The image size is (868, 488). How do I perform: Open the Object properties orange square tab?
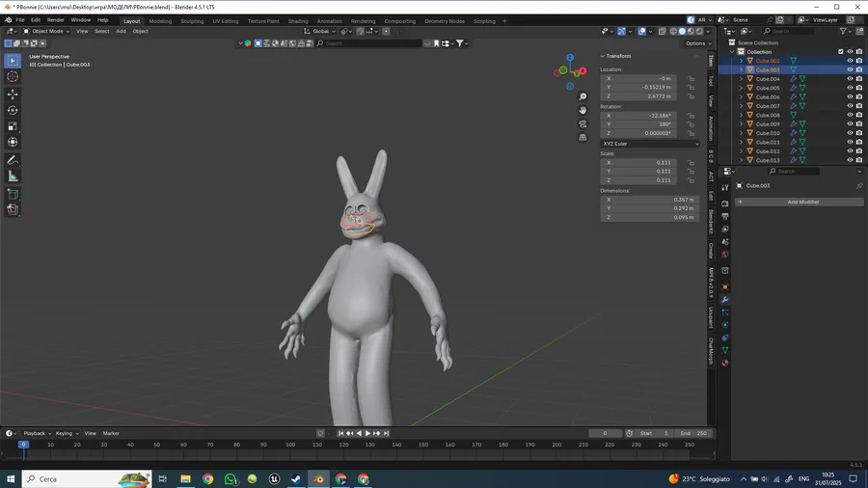coord(725,287)
